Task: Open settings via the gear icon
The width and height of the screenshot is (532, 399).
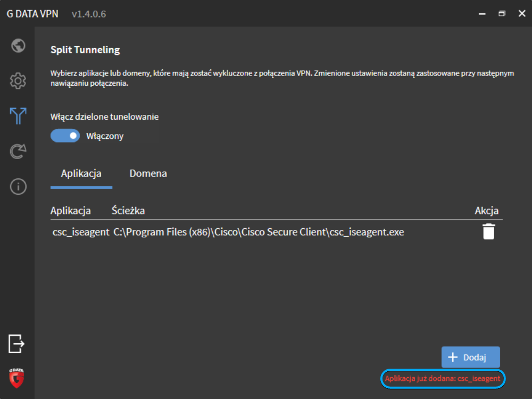Action: click(x=18, y=81)
